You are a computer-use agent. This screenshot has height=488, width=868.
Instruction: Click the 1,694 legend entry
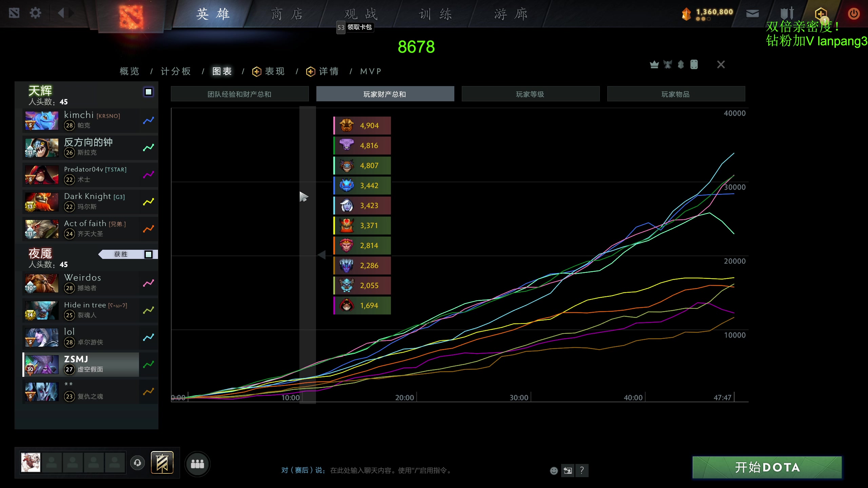click(x=362, y=306)
